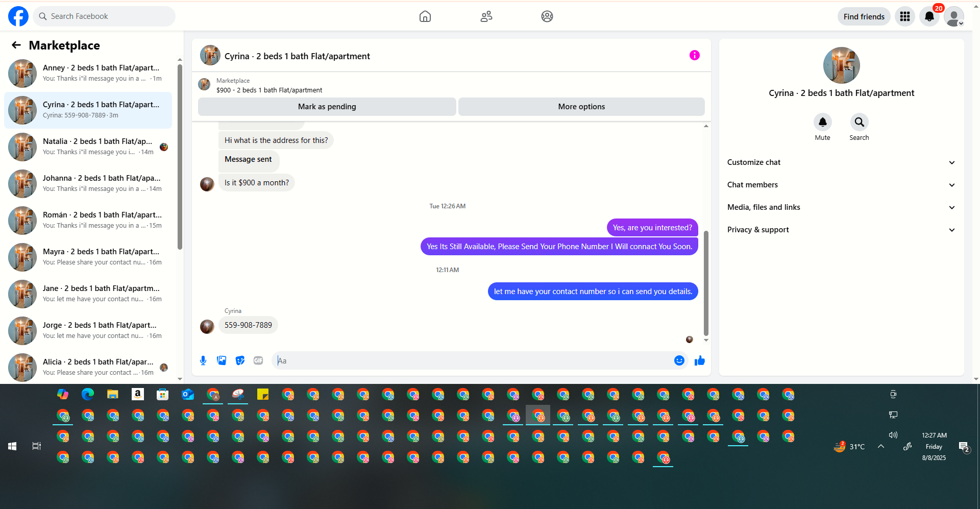Open Task View on taskbar
980x509 pixels.
[x=37, y=446]
